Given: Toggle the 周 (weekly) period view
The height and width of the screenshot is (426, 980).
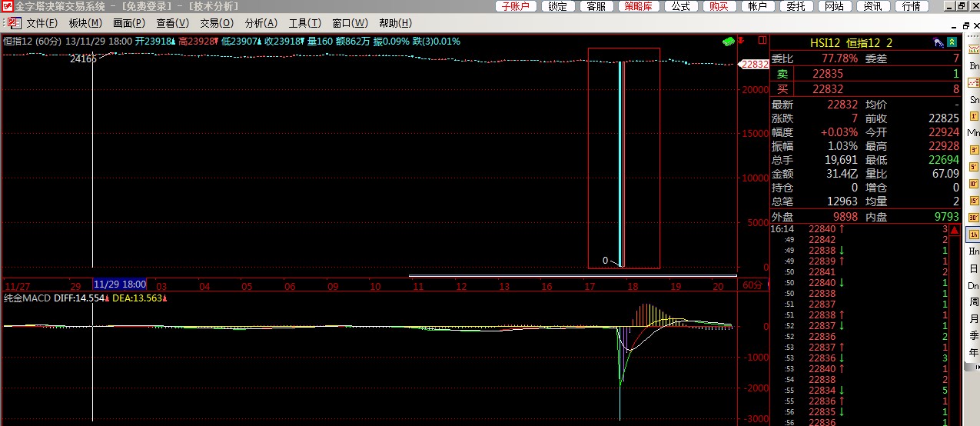Looking at the screenshot, I should [x=974, y=302].
